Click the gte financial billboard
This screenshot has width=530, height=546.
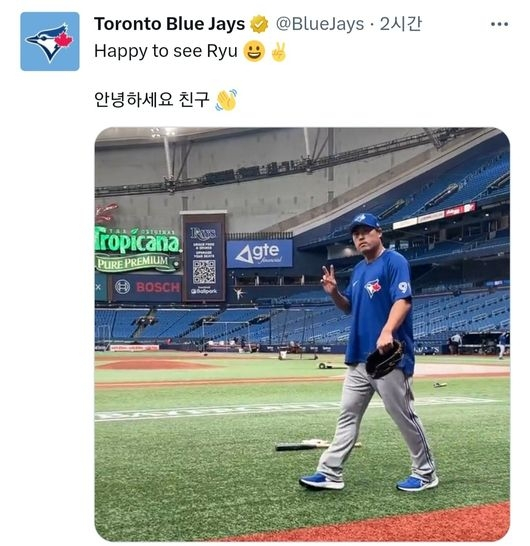[x=259, y=254]
